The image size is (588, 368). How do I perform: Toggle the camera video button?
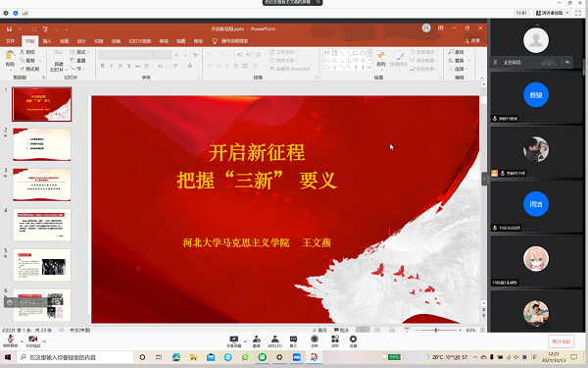pos(32,340)
